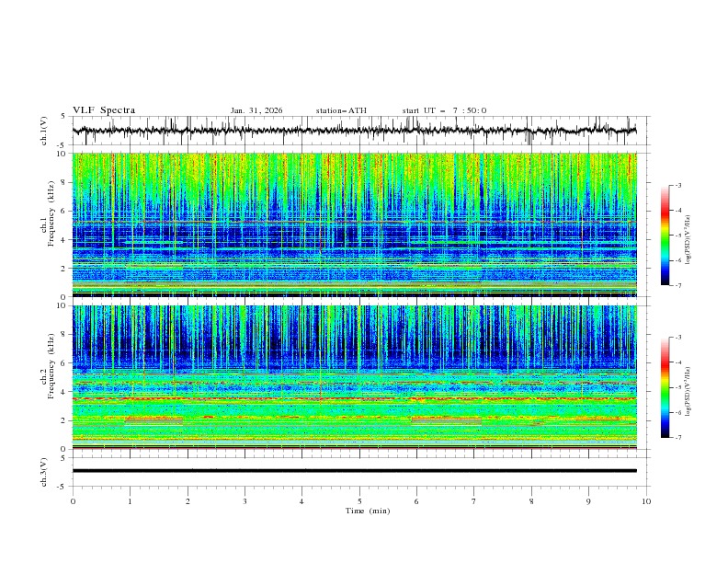Screen dimensions: 728x563
Task: Click the 'VLF Spectra' title text
Action: click(104, 110)
